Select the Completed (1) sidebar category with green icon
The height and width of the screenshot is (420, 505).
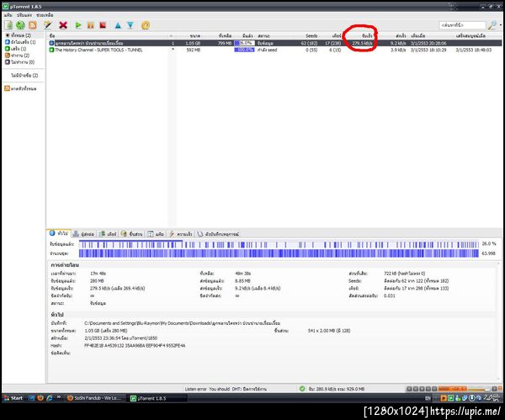pyautogui.click(x=19, y=49)
